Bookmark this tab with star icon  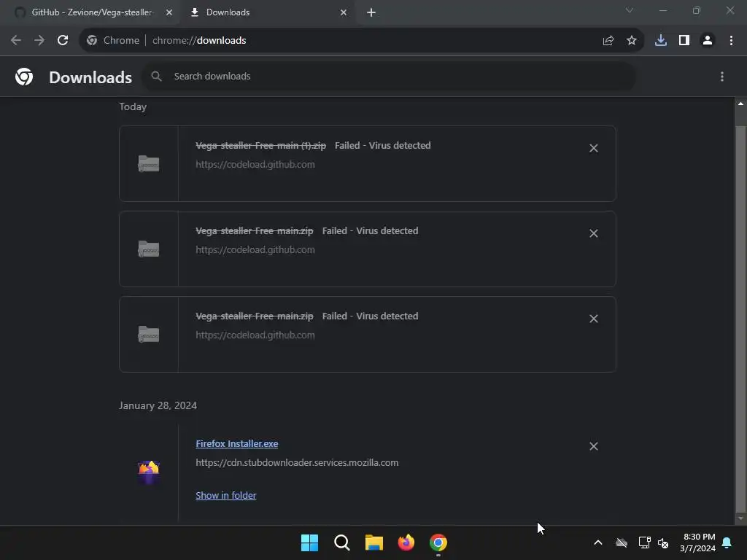[632, 41]
